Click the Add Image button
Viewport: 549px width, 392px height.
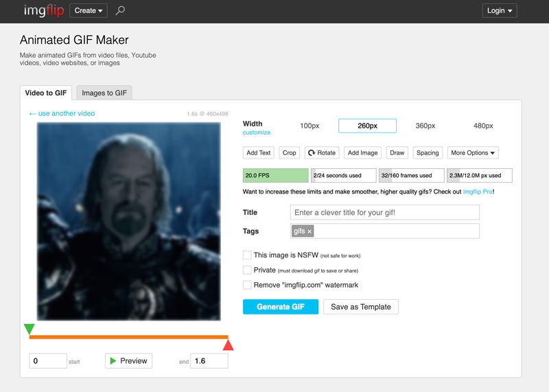click(x=362, y=152)
